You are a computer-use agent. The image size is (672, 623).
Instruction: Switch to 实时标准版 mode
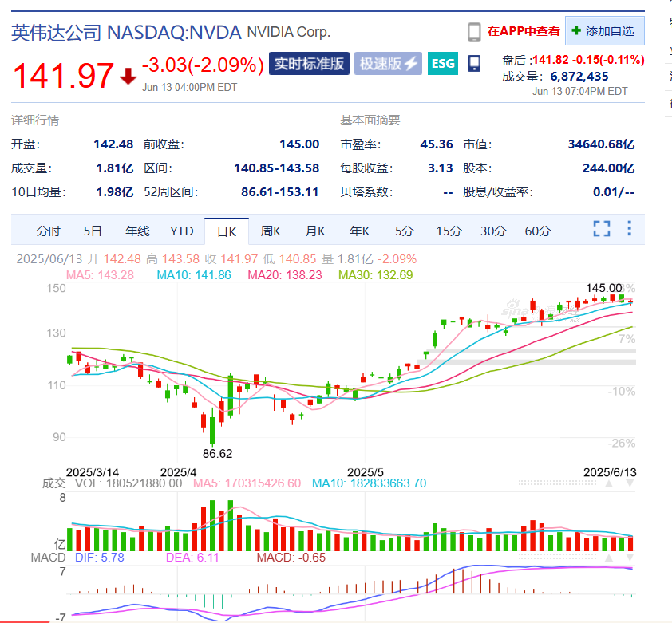309,63
